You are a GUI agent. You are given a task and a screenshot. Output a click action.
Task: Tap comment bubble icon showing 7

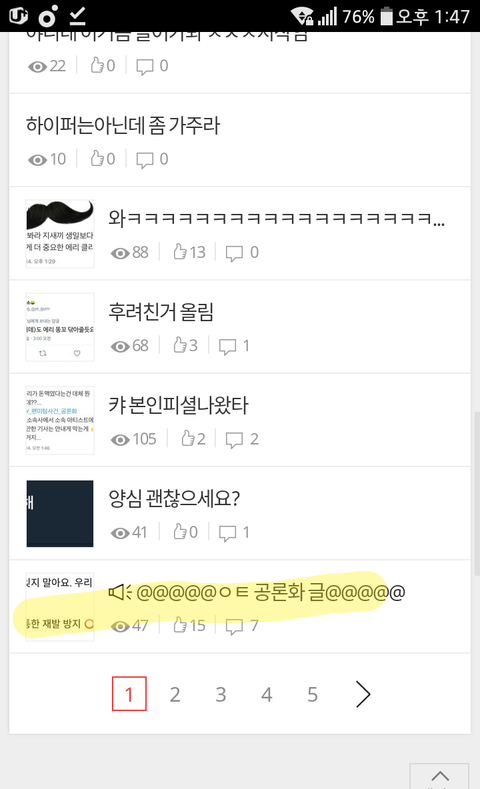(234, 626)
